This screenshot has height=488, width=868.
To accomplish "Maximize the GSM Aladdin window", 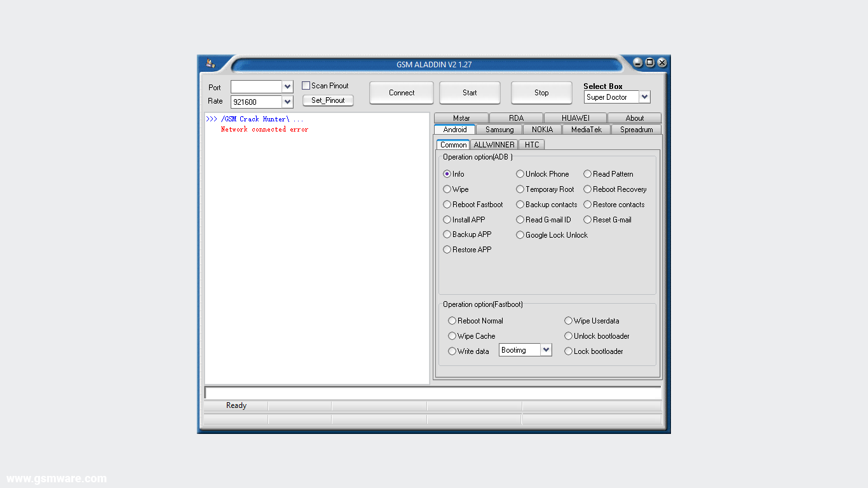I will [x=650, y=62].
